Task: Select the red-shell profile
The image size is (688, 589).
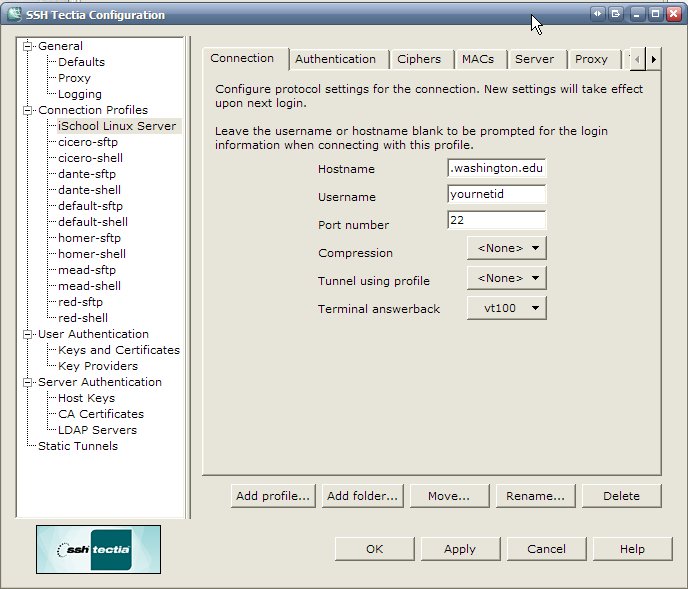Action: [x=83, y=318]
